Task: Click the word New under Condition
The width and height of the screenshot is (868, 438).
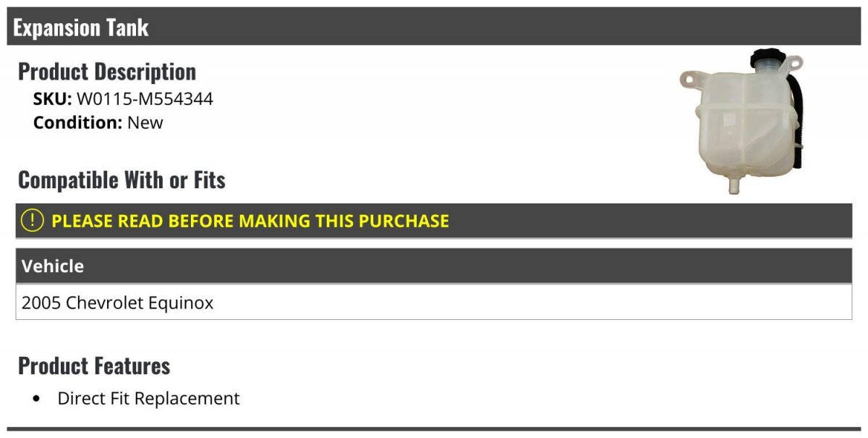Action: (x=145, y=122)
